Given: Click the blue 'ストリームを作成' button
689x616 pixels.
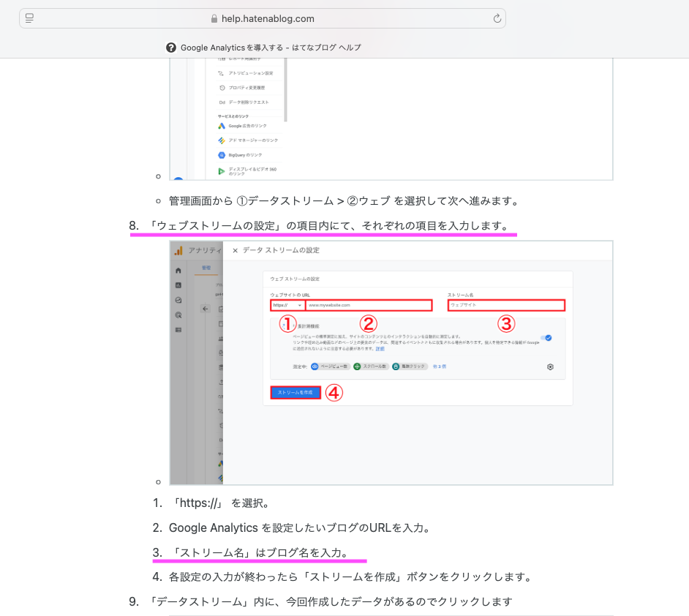Looking at the screenshot, I should 295,392.
